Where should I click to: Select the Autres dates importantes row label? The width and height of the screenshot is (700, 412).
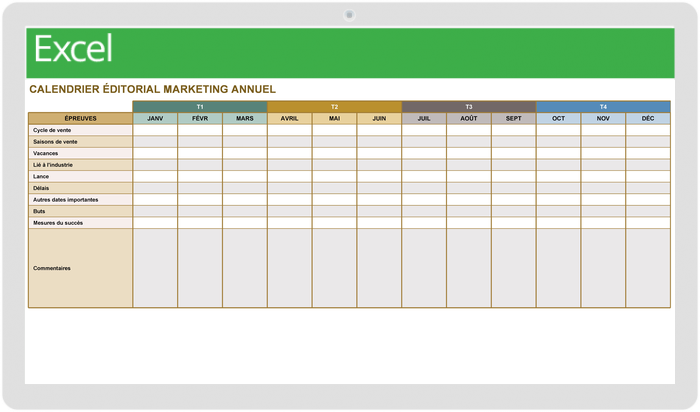[80, 200]
